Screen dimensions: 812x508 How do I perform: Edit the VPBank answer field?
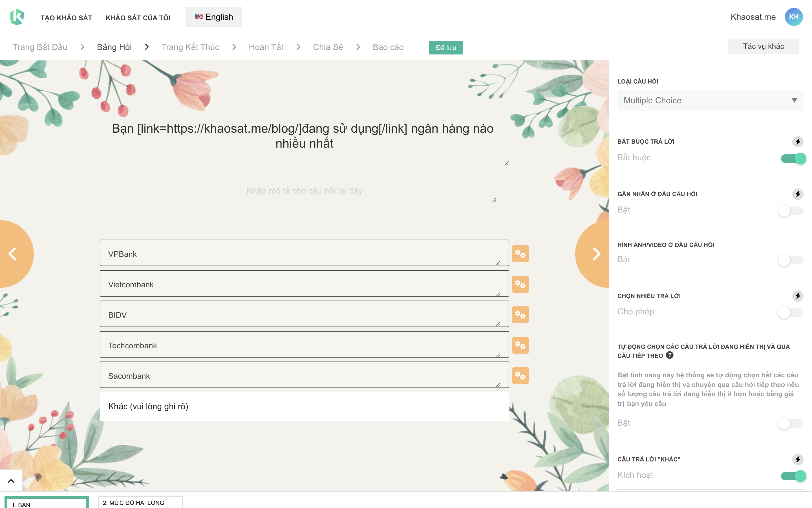point(304,253)
